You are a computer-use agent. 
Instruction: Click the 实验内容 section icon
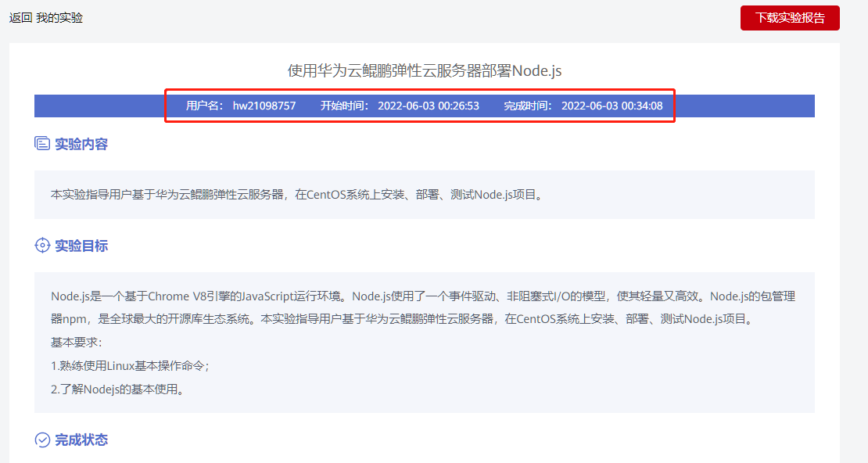(42, 143)
